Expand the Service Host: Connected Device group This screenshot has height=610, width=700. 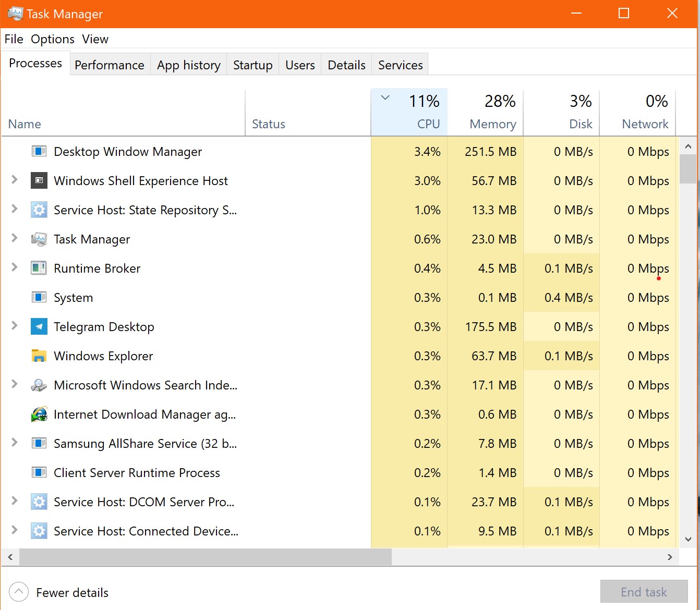(x=15, y=530)
